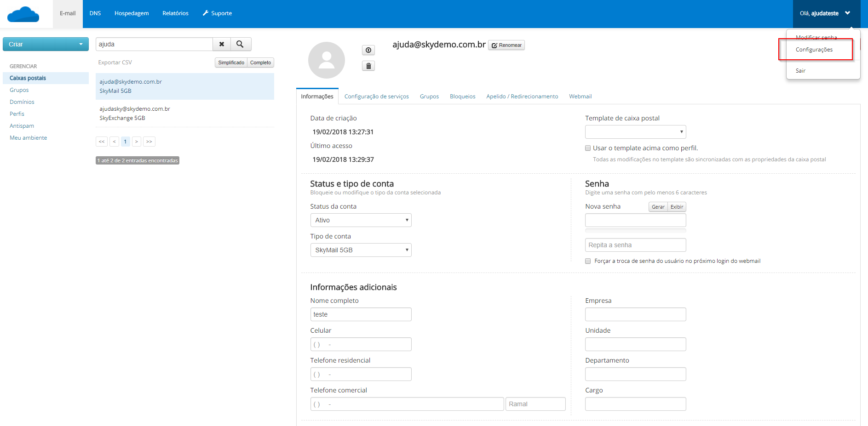Screen dimensions: 868x426
Task: Enable 'Usar o template acima como perfil' checkbox
Action: [x=588, y=148]
